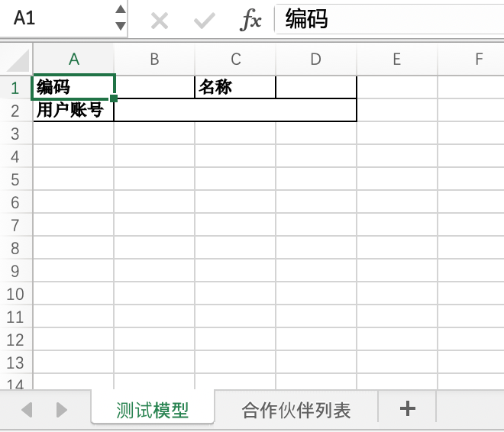Click the confirm entry checkmark icon
This screenshot has width=504, height=432.
[x=204, y=20]
